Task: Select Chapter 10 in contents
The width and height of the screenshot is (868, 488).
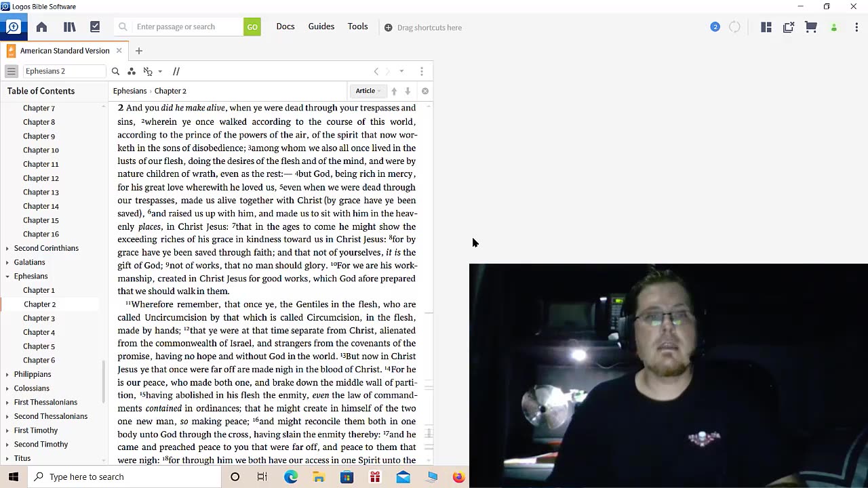Action: [x=41, y=150]
